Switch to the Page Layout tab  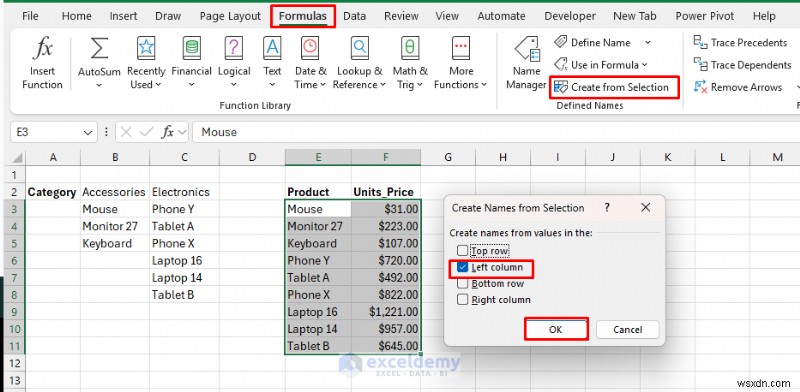click(230, 16)
